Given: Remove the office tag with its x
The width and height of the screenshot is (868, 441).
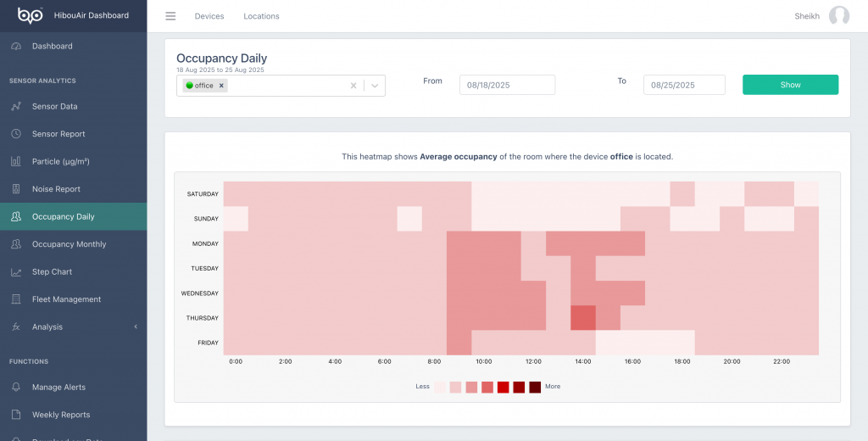Looking at the screenshot, I should (x=221, y=86).
